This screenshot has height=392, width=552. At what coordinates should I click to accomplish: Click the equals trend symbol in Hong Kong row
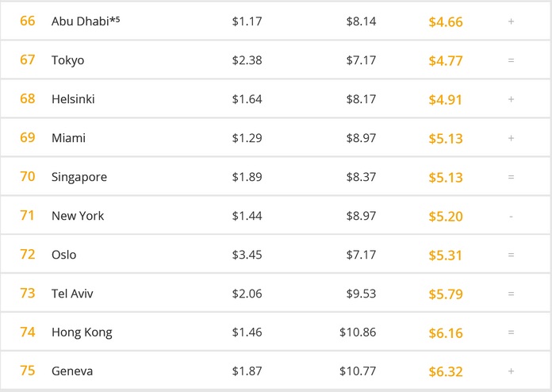[511, 332]
